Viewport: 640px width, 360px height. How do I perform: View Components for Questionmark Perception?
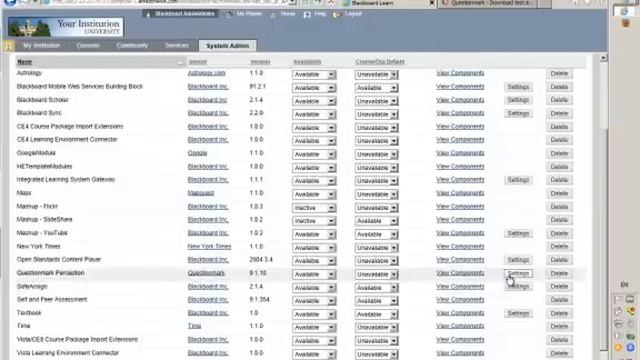(460, 273)
